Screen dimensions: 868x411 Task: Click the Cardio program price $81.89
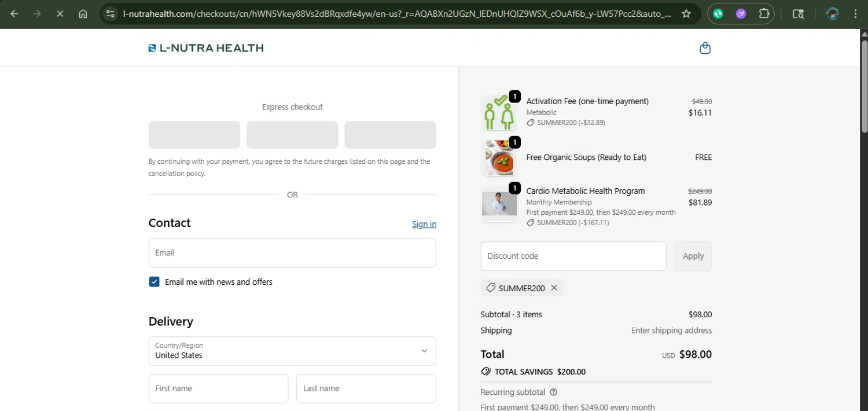700,203
